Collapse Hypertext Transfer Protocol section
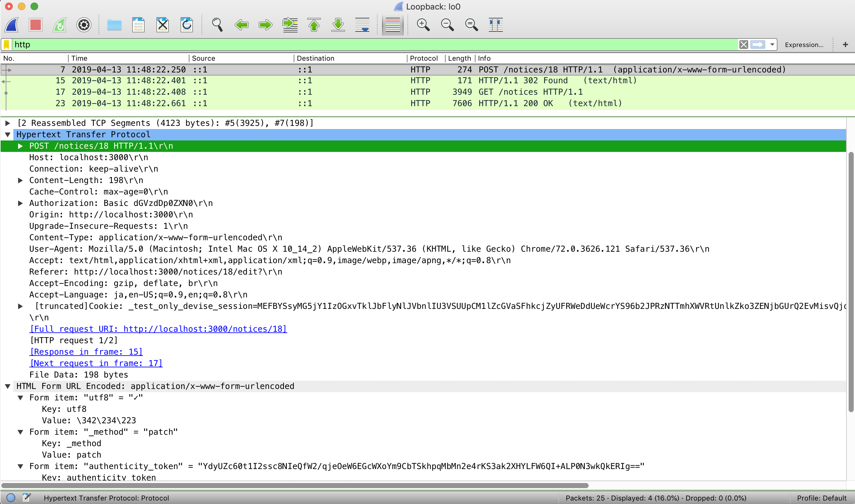The height and width of the screenshot is (504, 855). click(x=8, y=134)
